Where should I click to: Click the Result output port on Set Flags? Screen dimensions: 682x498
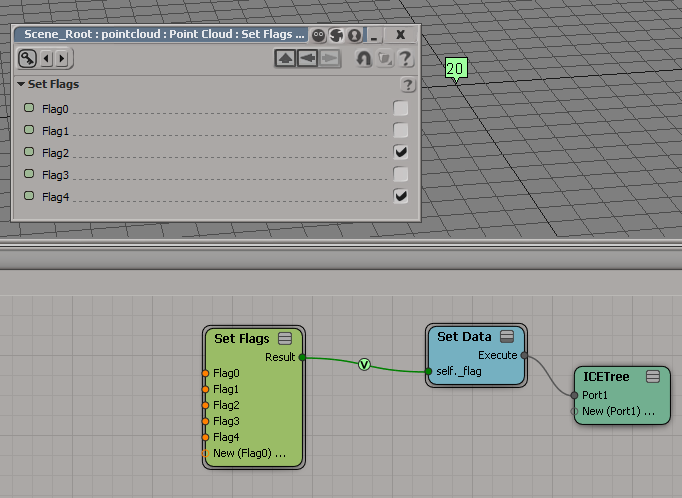click(299, 357)
